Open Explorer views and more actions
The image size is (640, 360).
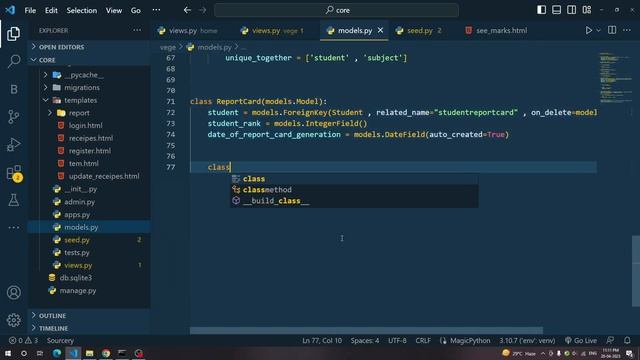137,30
